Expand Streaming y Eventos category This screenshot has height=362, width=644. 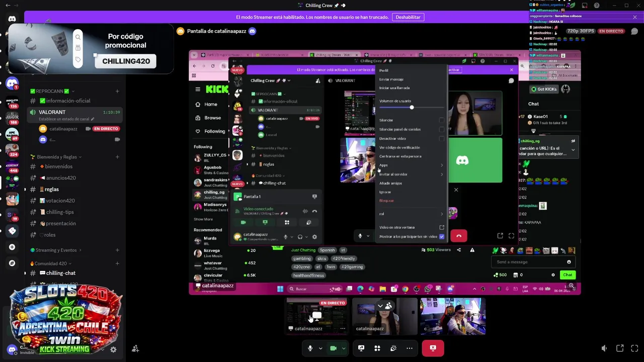56,250
